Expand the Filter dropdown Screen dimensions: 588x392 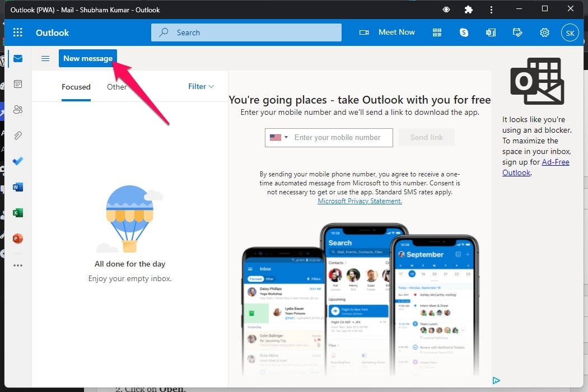click(x=201, y=86)
